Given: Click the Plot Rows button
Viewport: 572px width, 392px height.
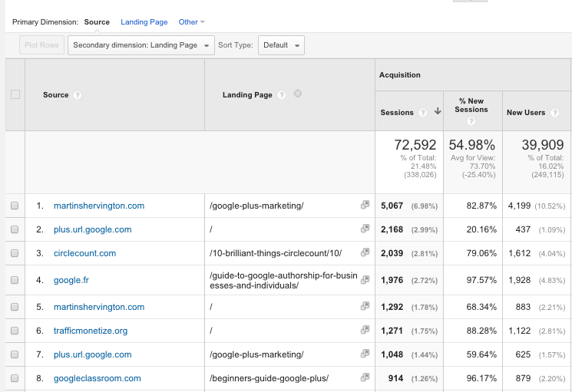Looking at the screenshot, I should 41,45.
